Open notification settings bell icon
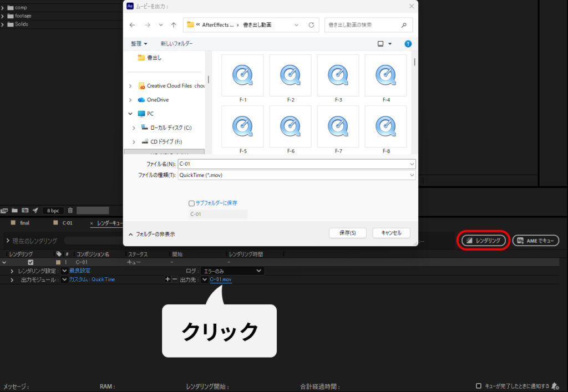 click(x=555, y=386)
